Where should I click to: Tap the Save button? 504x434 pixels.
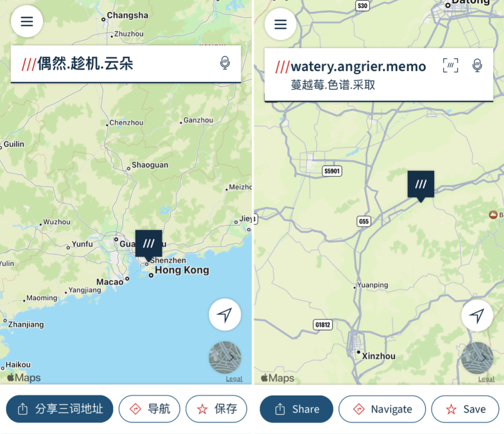[x=465, y=409]
